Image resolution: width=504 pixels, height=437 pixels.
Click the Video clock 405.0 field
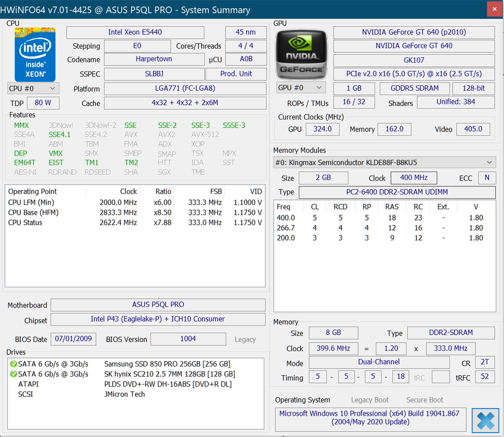pyautogui.click(x=473, y=129)
